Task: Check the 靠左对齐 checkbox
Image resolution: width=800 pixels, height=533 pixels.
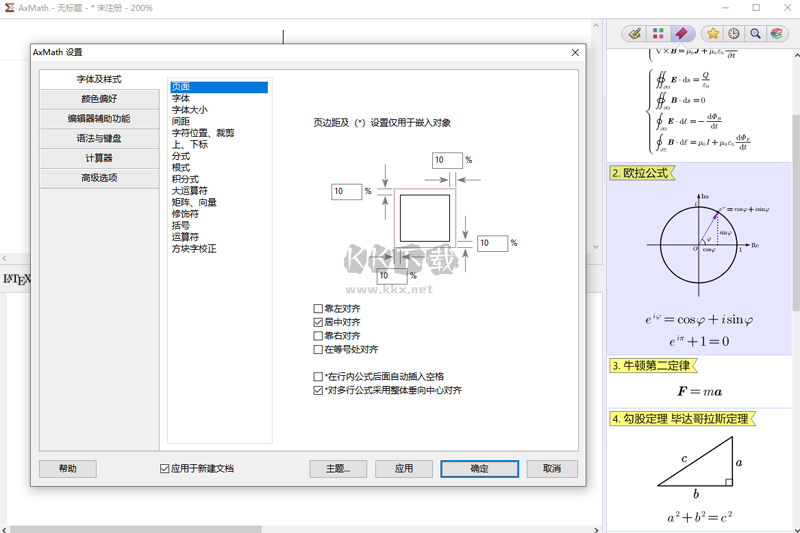Action: coord(318,309)
